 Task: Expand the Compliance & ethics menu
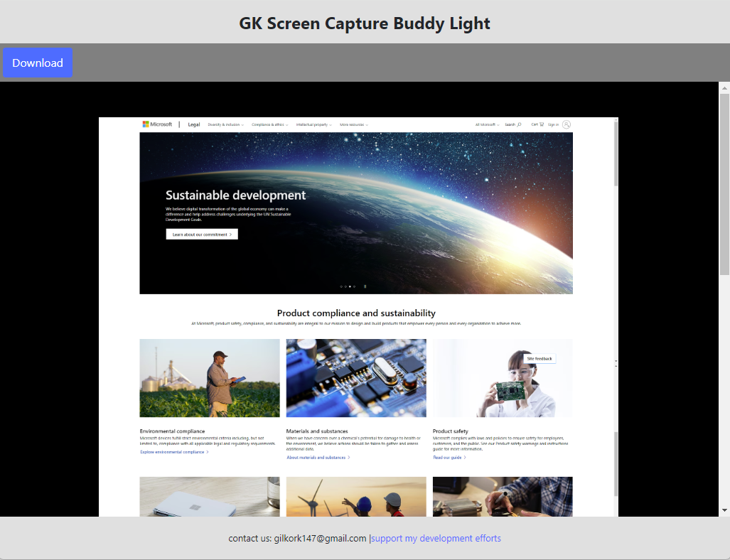click(x=270, y=125)
